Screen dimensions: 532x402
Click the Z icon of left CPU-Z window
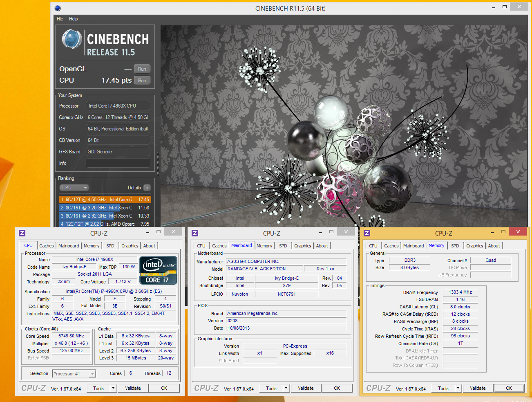tap(22, 233)
